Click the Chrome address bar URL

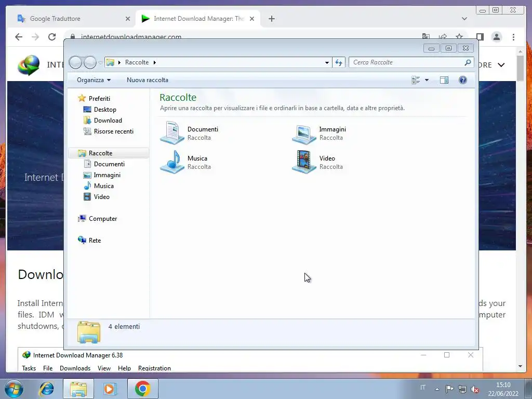coord(131,37)
